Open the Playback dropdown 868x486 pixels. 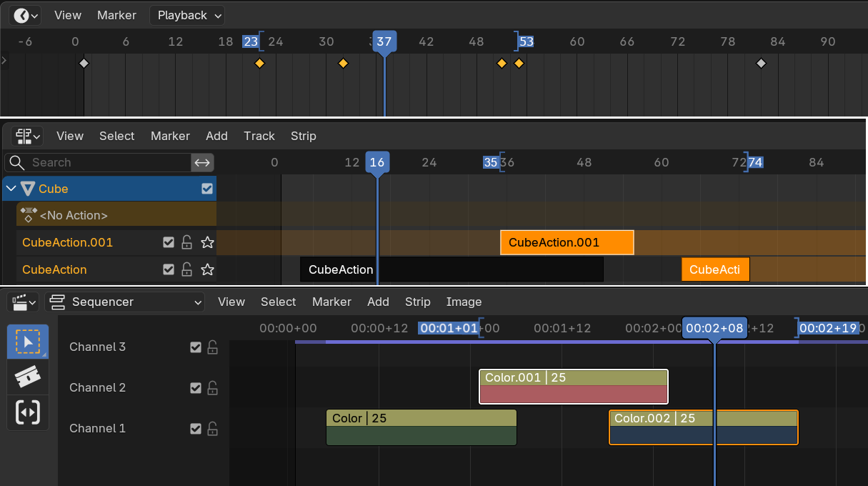pyautogui.click(x=187, y=15)
